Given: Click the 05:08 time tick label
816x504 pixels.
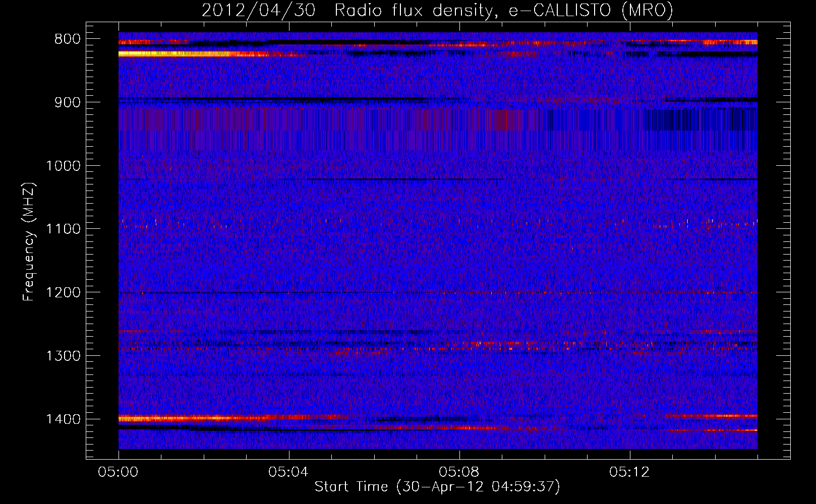Looking at the screenshot, I should tap(459, 472).
